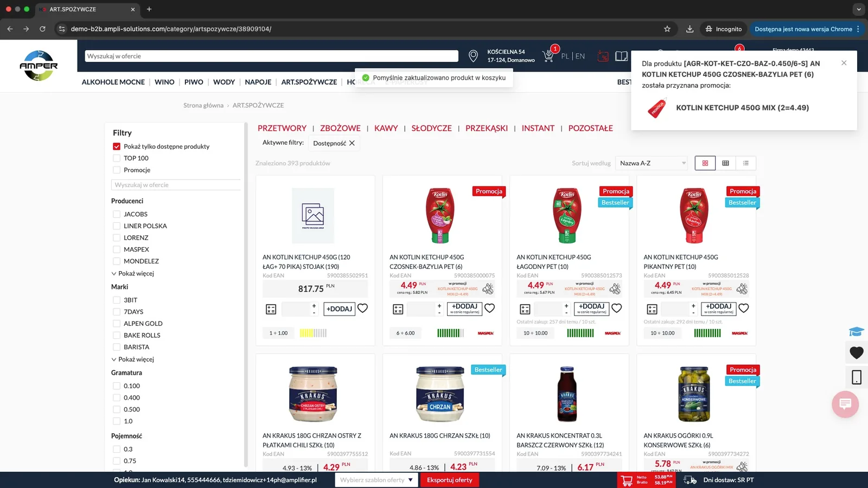Open the ALKOHOLE MOCNE menu category
Viewport: 868px width, 488px height.
pyautogui.click(x=113, y=82)
